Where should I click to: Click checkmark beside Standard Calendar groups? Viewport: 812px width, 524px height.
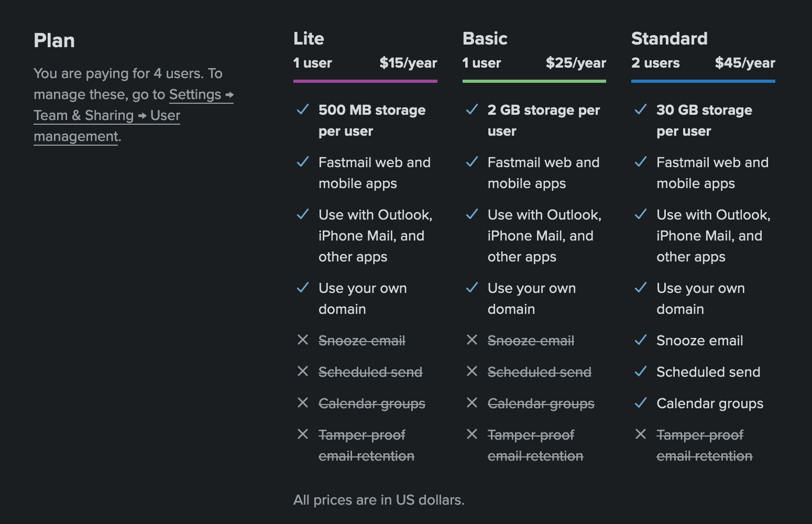tap(641, 403)
